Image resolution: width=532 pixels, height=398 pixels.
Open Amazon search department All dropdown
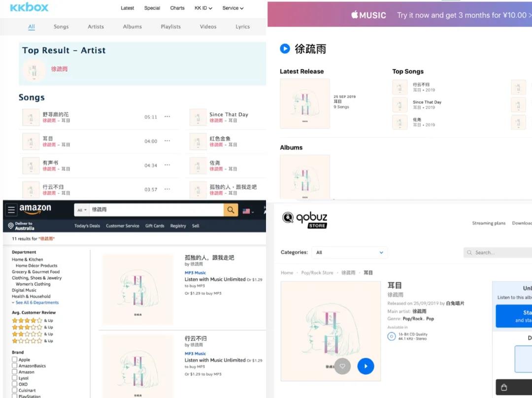82,210
